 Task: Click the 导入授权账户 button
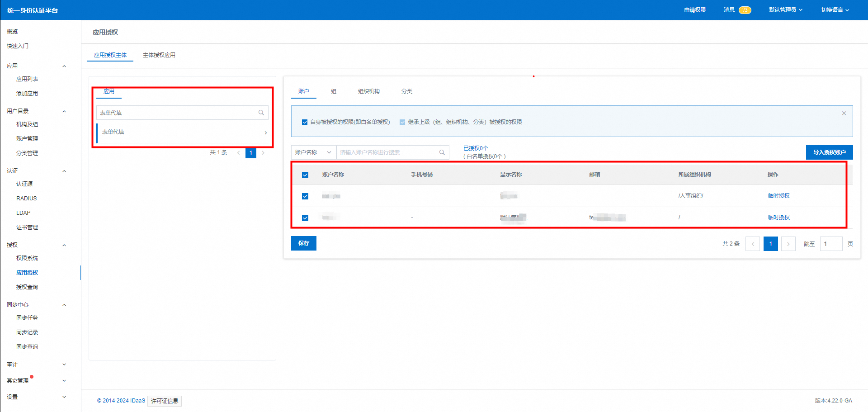click(829, 152)
